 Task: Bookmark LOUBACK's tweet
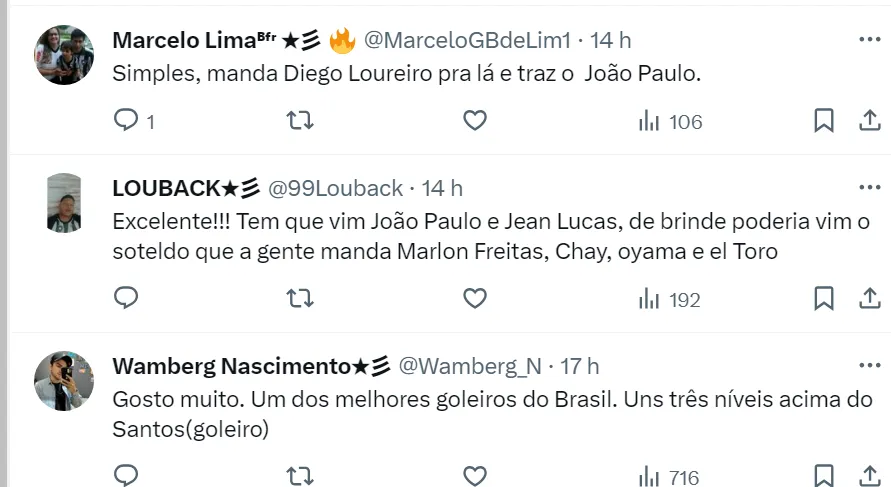click(x=823, y=298)
